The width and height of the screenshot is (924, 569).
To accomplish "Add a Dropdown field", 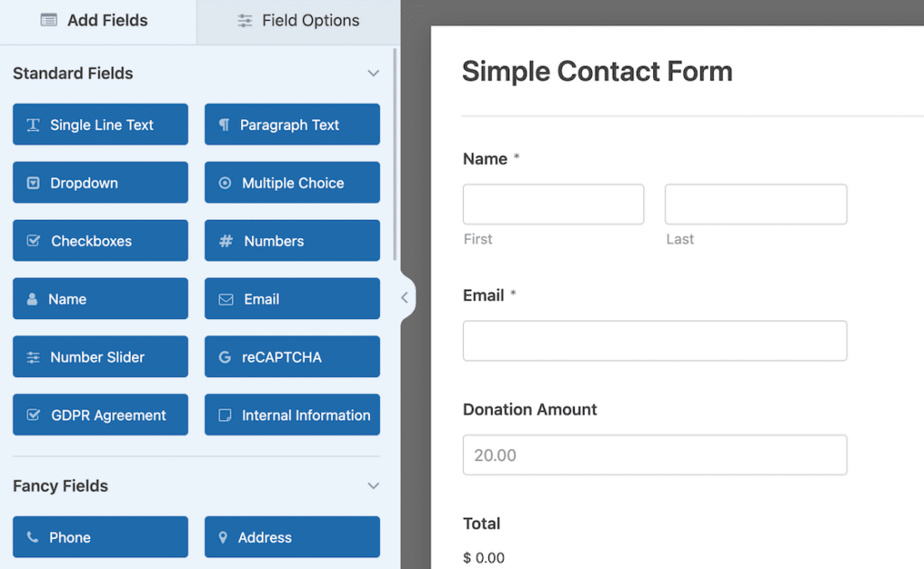I will point(99,182).
